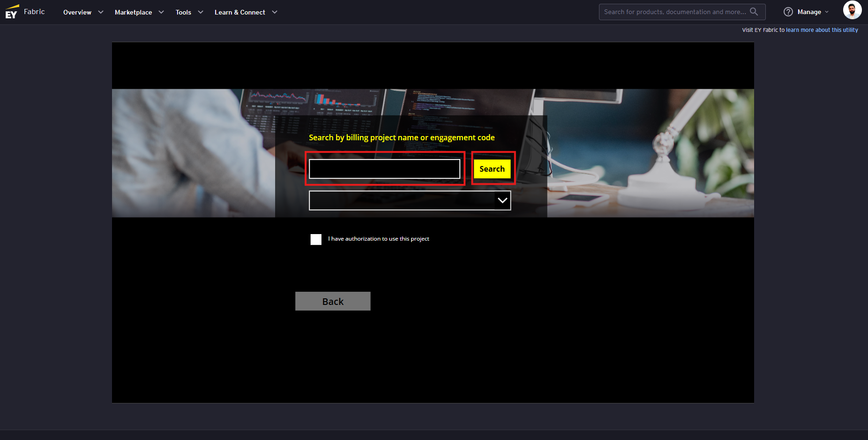The height and width of the screenshot is (440, 868).
Task: Check the project authorization checkbox
Action: point(316,239)
